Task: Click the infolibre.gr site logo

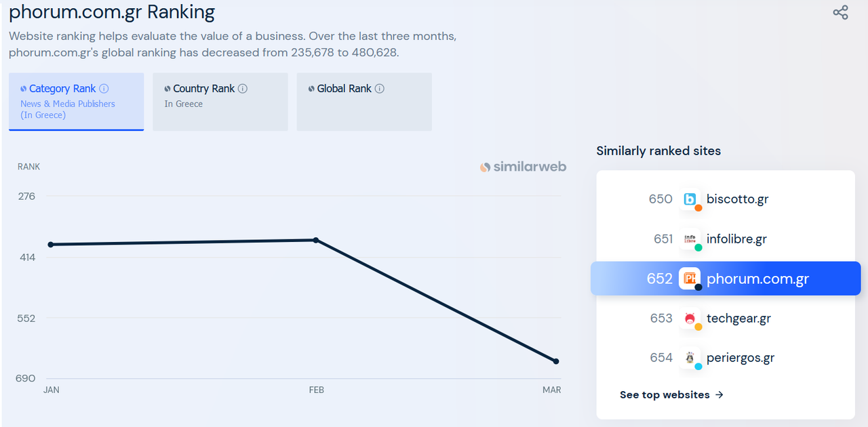Action: coord(690,239)
